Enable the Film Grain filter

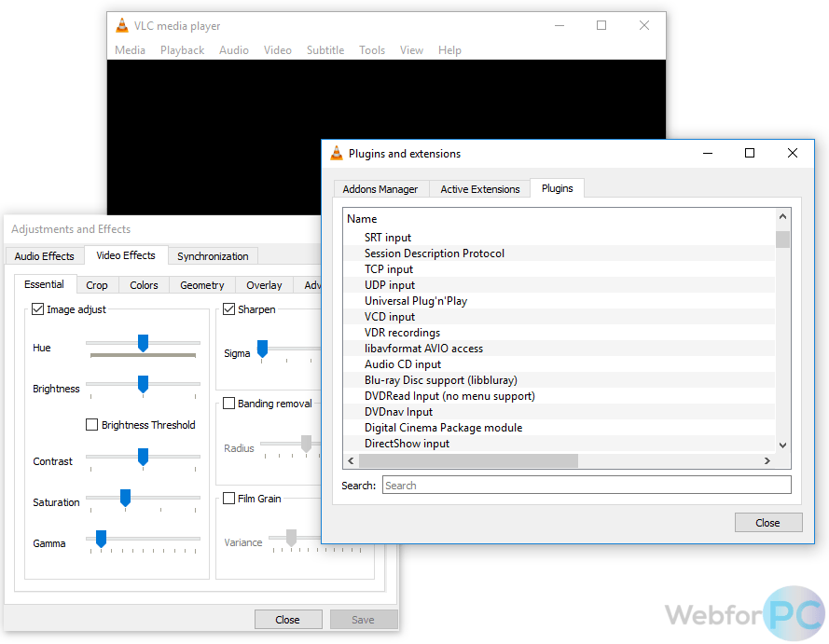tap(228, 498)
